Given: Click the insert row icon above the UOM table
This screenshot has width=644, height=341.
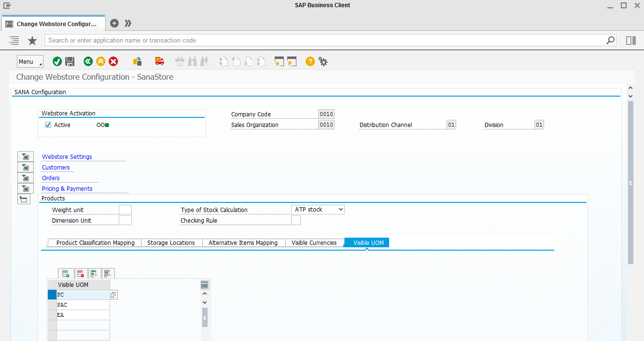Looking at the screenshot, I should tap(66, 273).
